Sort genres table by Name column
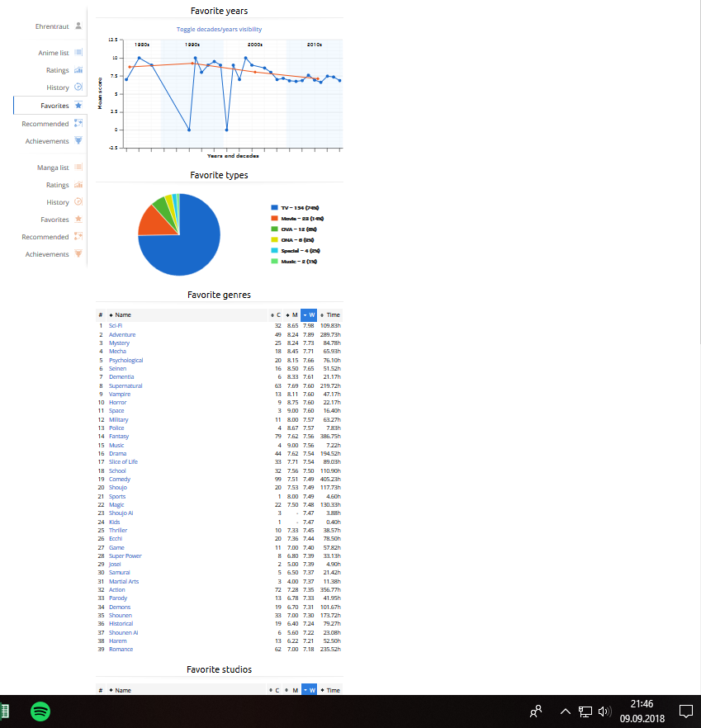The width and height of the screenshot is (701, 728). 123,315
